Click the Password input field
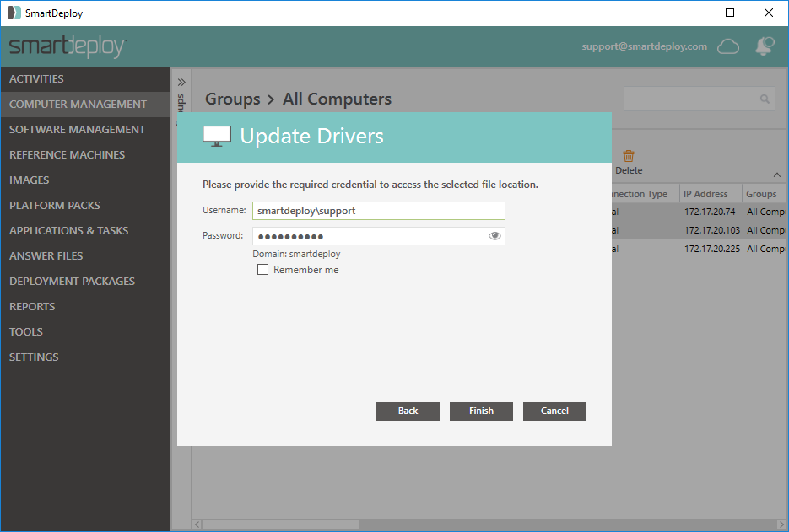Screen dimensions: 789x532 pos(378,236)
